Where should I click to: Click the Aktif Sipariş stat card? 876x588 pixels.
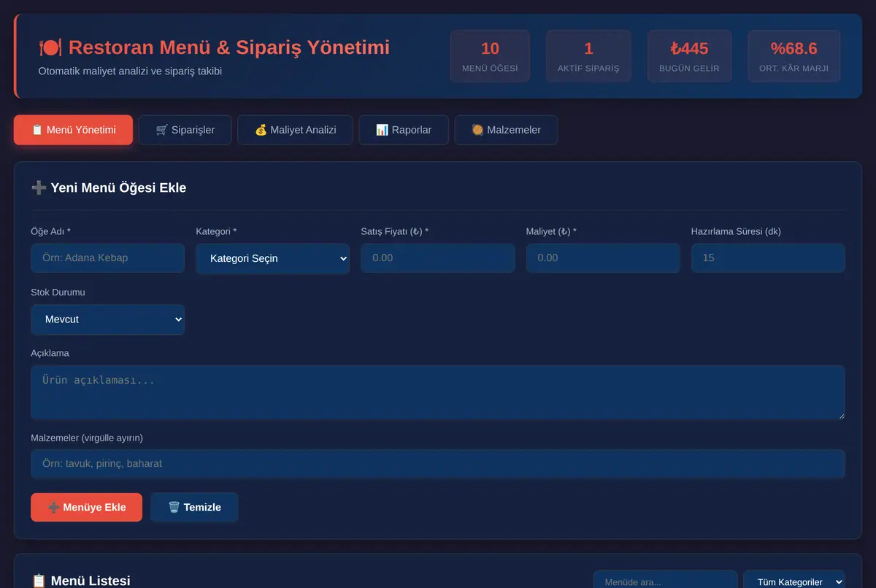point(588,56)
